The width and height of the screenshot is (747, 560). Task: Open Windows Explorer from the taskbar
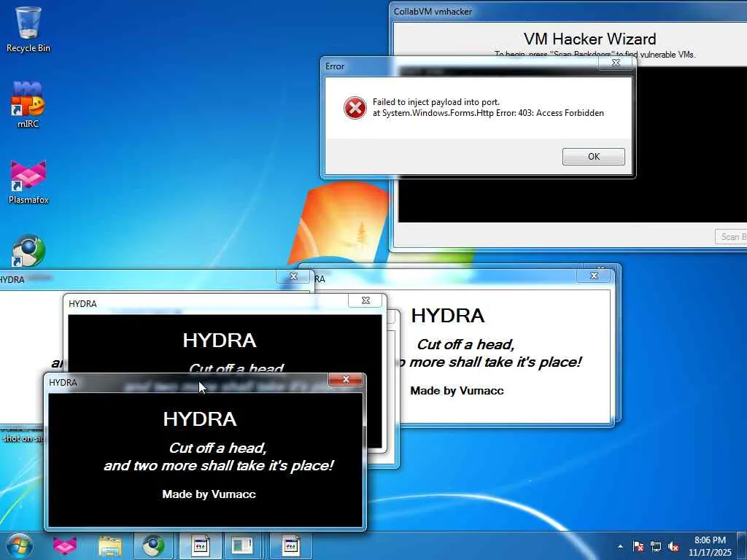tap(109, 546)
